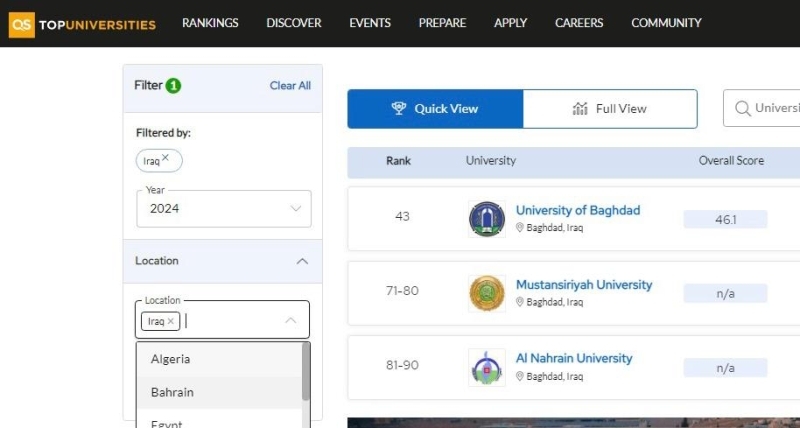
Task: Click the green filter count badge
Action: [x=173, y=86]
